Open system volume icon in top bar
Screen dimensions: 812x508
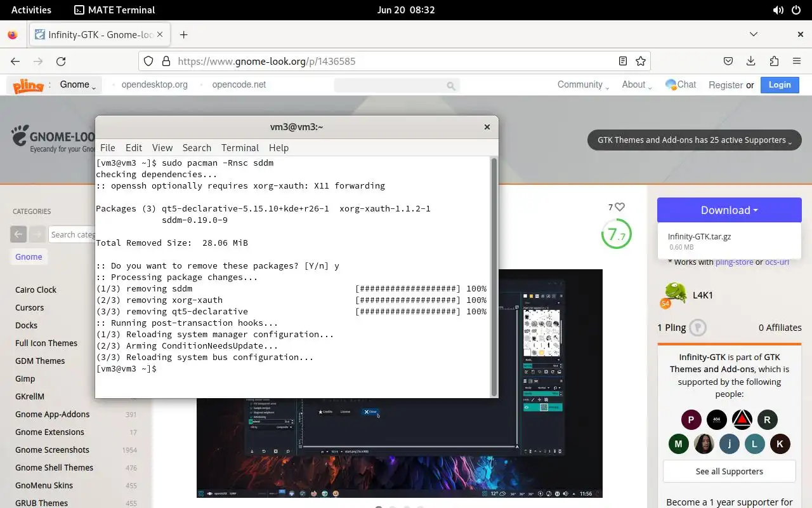(x=778, y=10)
